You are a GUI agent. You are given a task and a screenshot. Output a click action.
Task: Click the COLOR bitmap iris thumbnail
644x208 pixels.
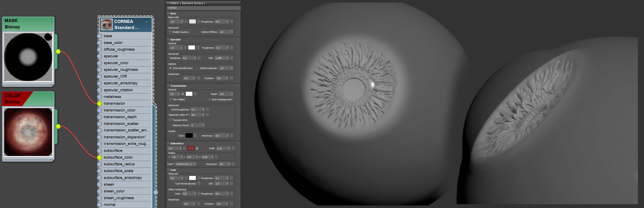(28, 132)
